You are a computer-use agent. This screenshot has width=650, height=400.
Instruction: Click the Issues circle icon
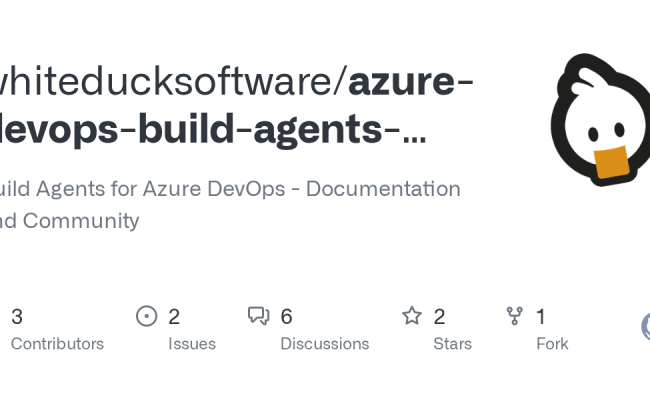[x=146, y=316]
